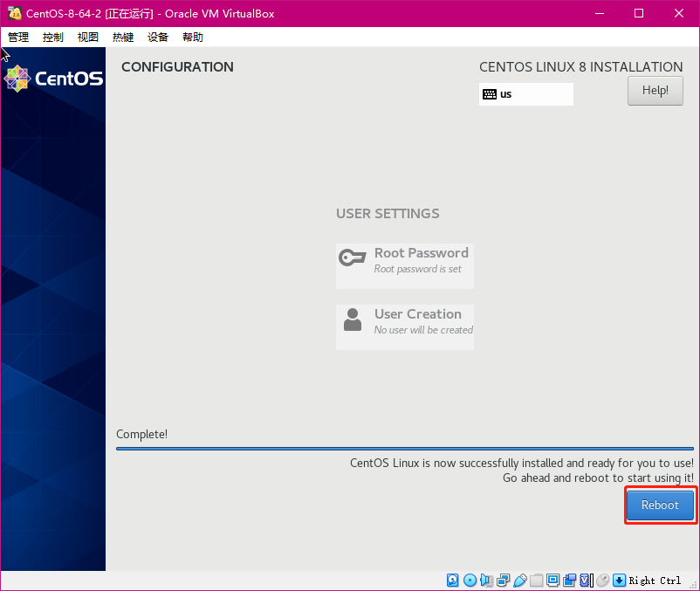Click the audio status icon
This screenshot has height=591, width=700.
pyautogui.click(x=486, y=581)
